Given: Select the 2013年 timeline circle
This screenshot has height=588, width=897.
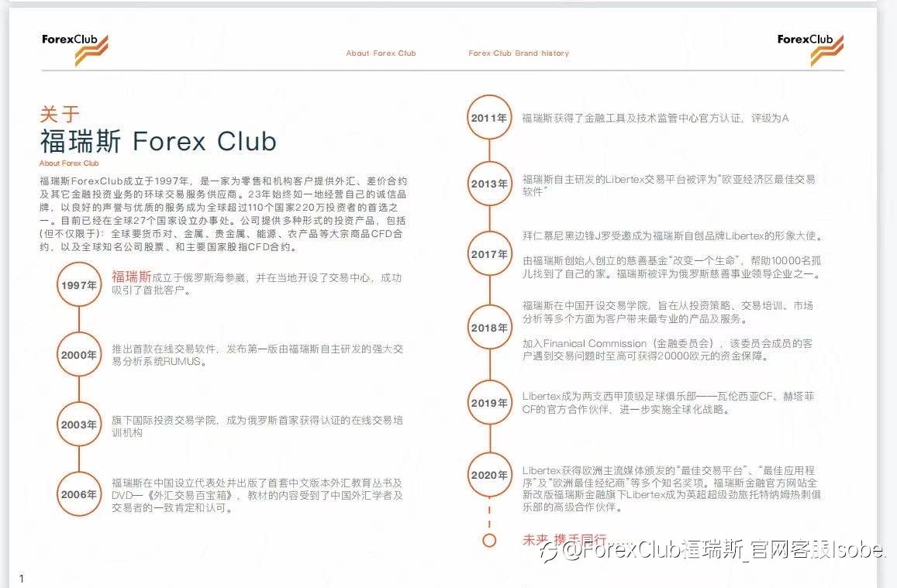Looking at the screenshot, I should click(x=489, y=184).
